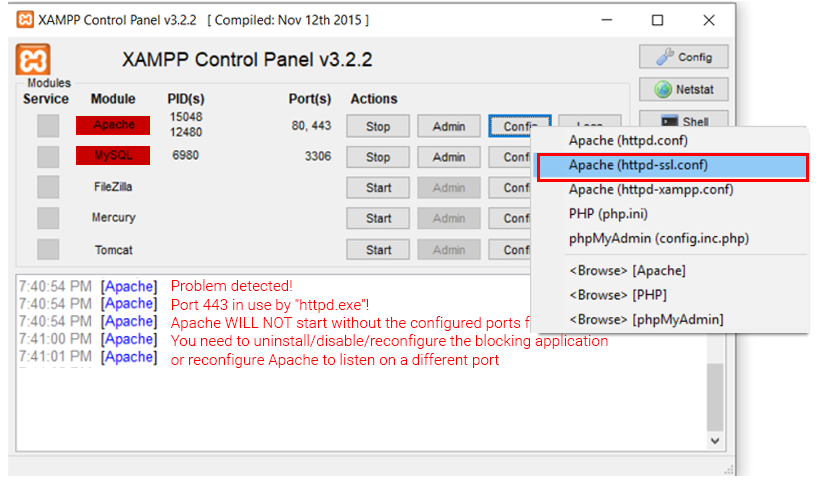Image resolution: width=822 pixels, height=480 pixels.
Task: Open the Config button with wrench icon
Action: pyautogui.click(x=684, y=57)
